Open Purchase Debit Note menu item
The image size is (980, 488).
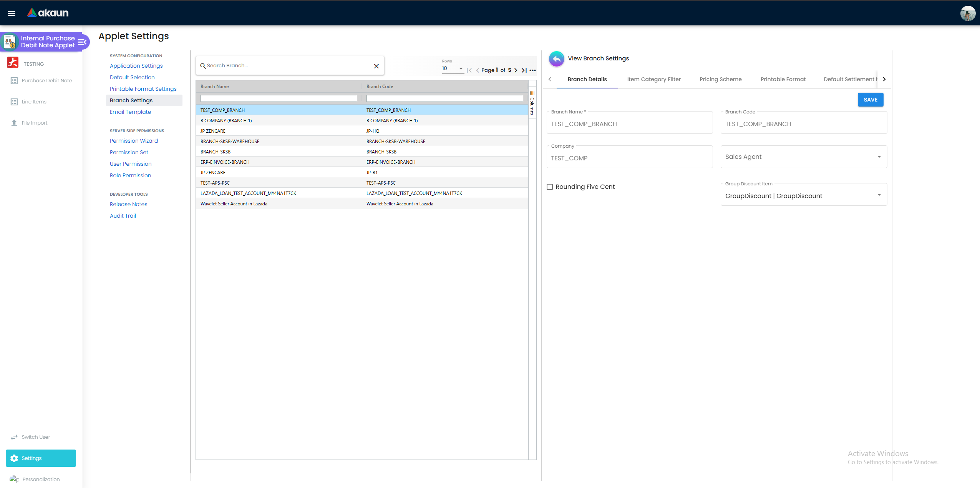click(46, 81)
